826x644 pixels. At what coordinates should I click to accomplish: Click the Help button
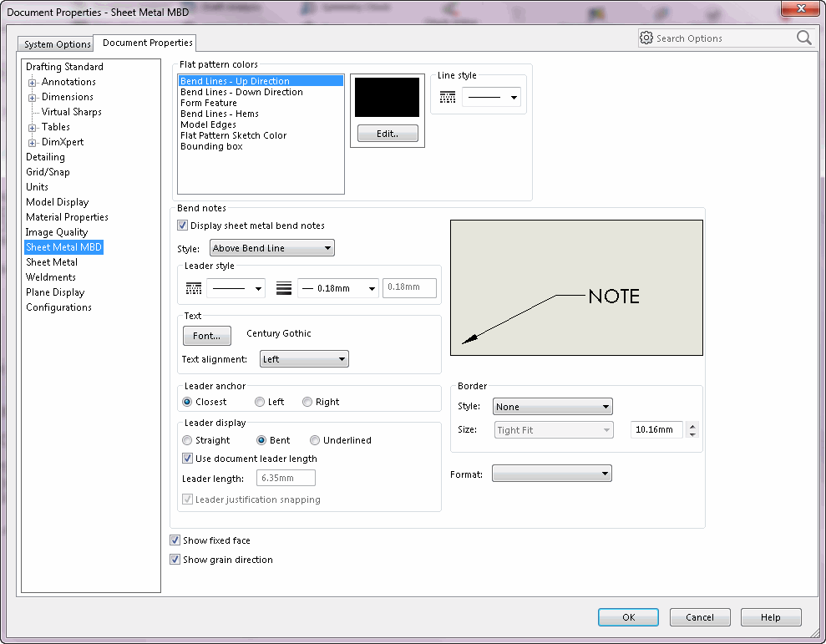coord(771,617)
